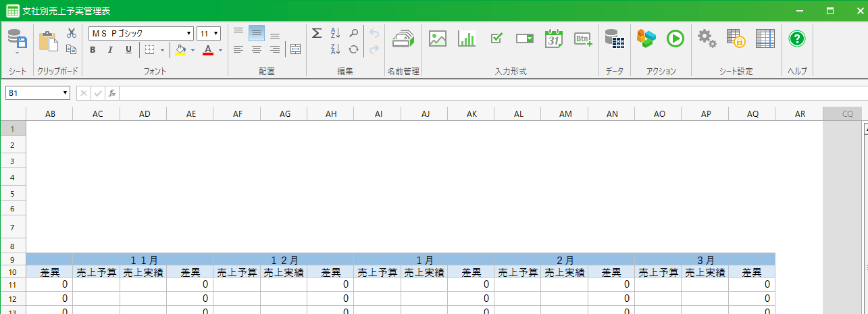Open the name management tool

[x=403, y=39]
